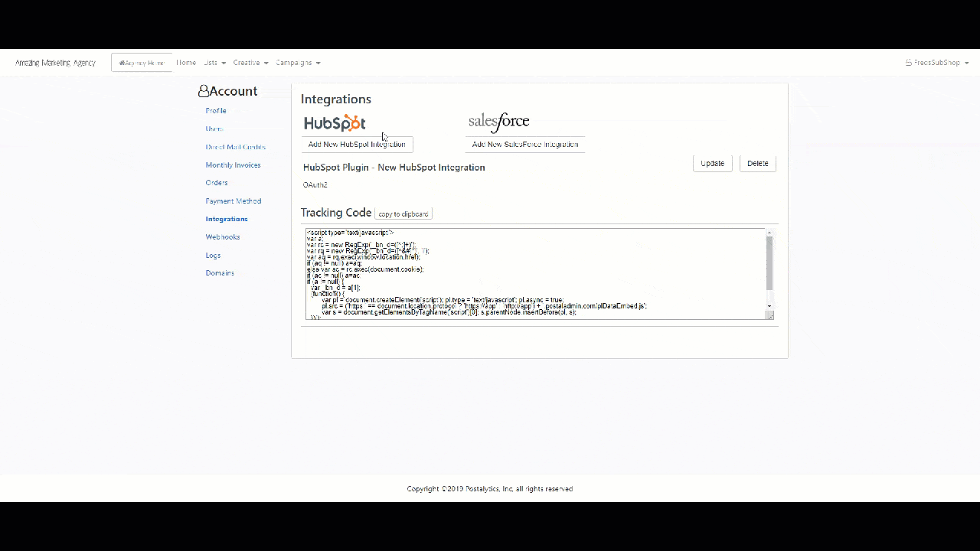The image size is (980, 551).
Task: Click the tracking code scrollbar thumb
Action: 769,263
